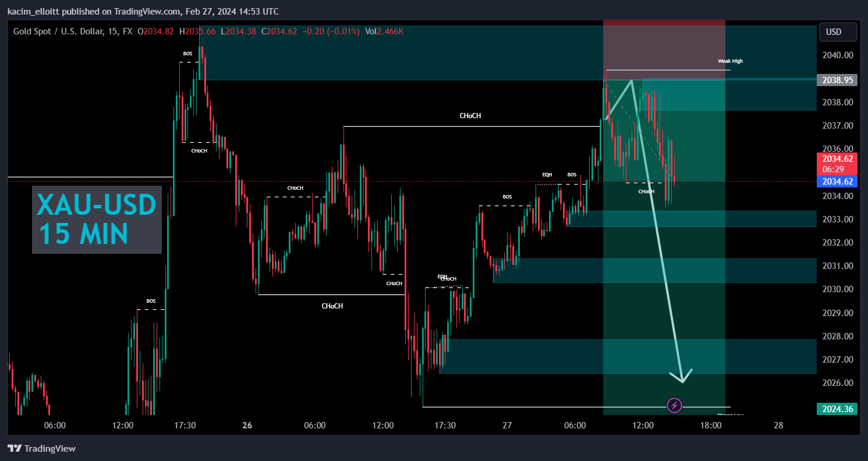The image size is (868, 461).
Task: Click the 2037.00 price axis value
Action: click(837, 126)
